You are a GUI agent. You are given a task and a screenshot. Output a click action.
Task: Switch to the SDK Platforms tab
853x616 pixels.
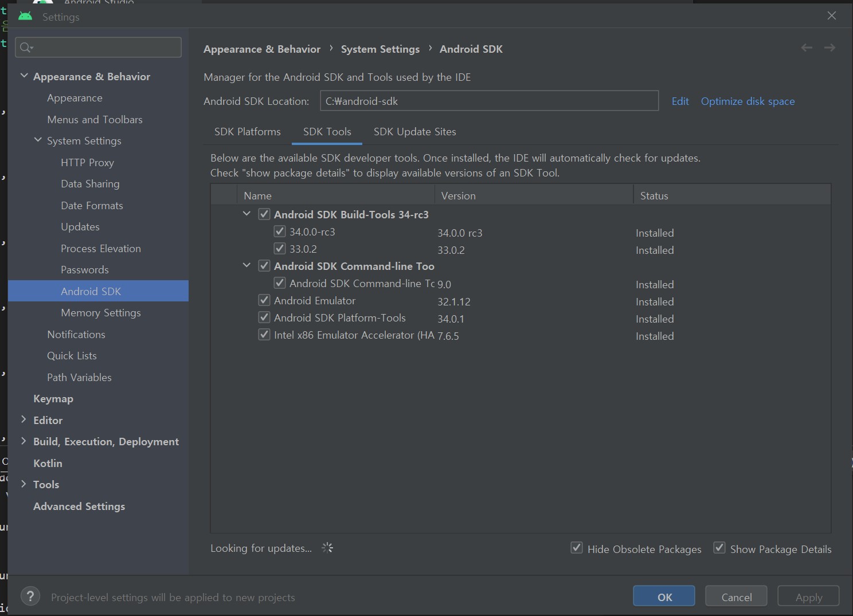coord(248,132)
